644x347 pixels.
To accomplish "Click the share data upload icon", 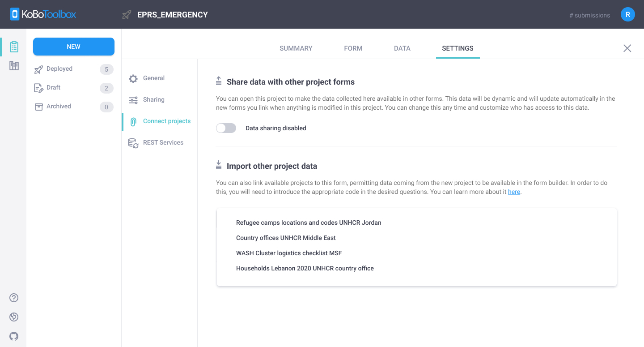I will pyautogui.click(x=219, y=80).
